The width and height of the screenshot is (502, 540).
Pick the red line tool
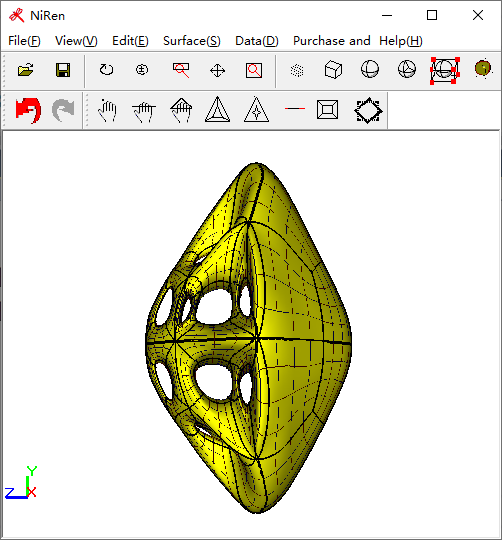pos(295,108)
